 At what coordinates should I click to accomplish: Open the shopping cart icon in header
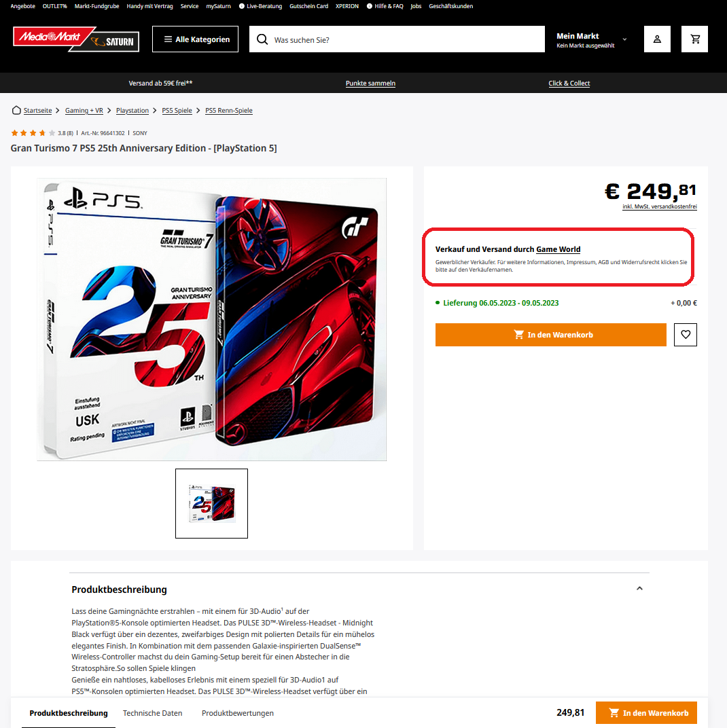694,39
